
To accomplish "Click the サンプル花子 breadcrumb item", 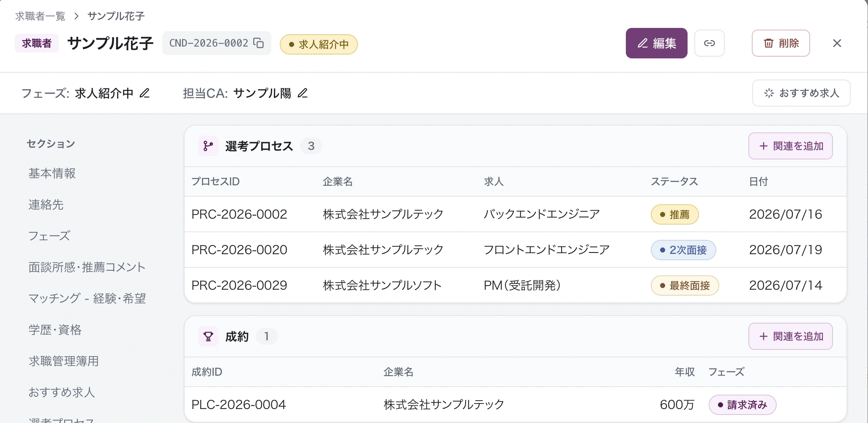I will 116,16.
